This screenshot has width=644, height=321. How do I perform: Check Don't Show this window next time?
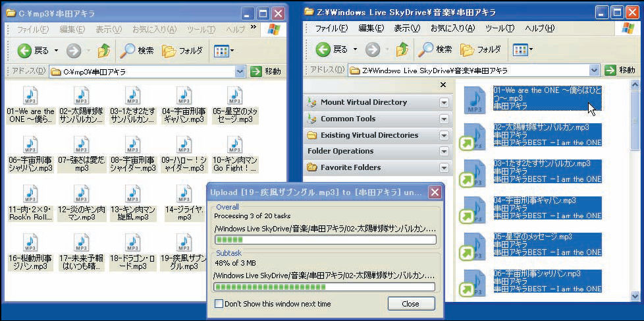[219, 304]
